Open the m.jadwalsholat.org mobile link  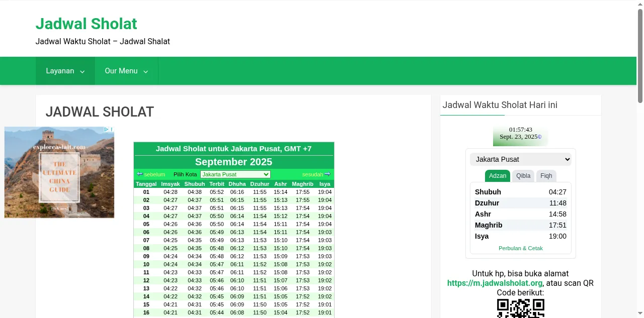pyautogui.click(x=495, y=283)
